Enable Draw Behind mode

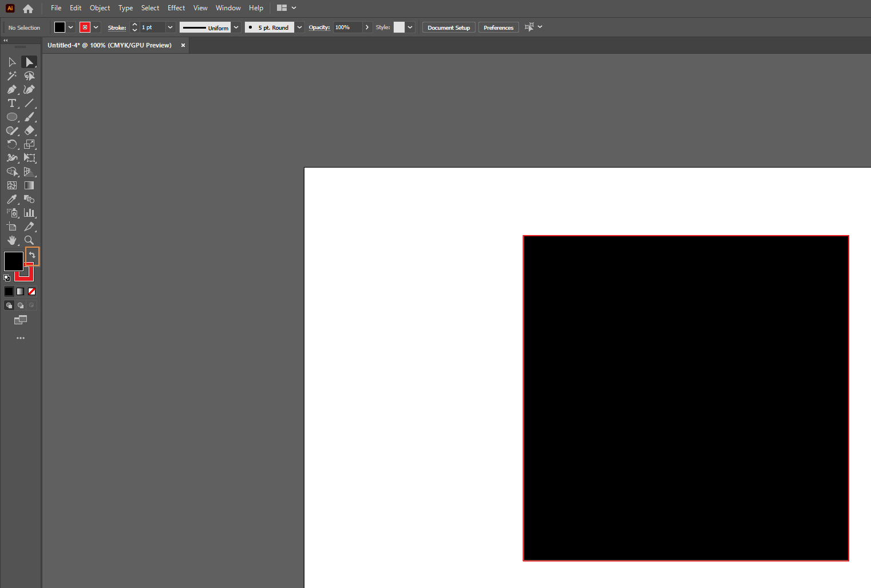(21, 305)
